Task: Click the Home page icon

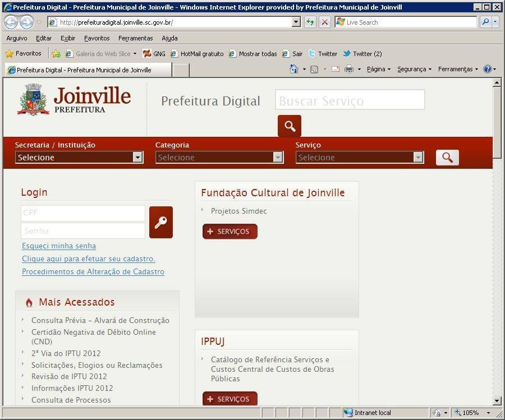Action: pyautogui.click(x=293, y=69)
